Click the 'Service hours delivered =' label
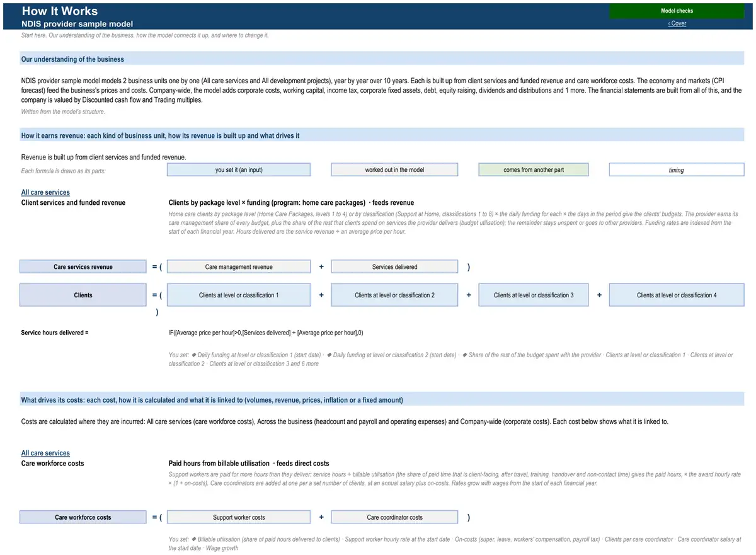This screenshot has height=555, width=756. coord(55,333)
